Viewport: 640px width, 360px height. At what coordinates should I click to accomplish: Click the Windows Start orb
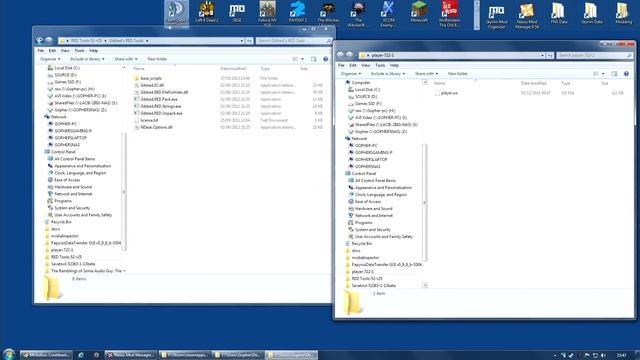click(x=9, y=354)
